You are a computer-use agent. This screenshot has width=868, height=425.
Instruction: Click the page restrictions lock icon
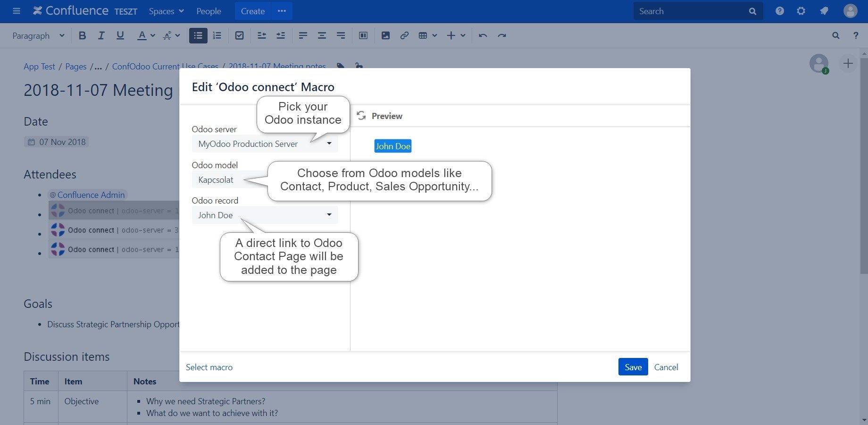tap(359, 66)
